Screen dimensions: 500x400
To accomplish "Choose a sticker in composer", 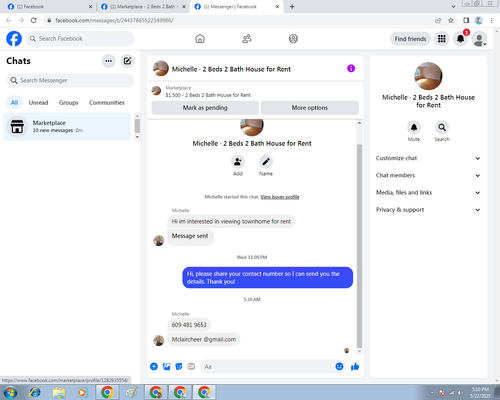I will coord(179,367).
